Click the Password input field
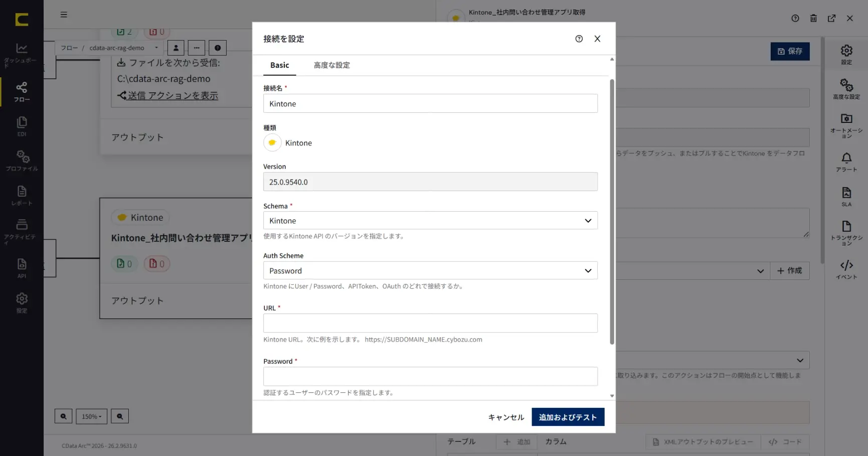868x456 pixels. point(430,376)
